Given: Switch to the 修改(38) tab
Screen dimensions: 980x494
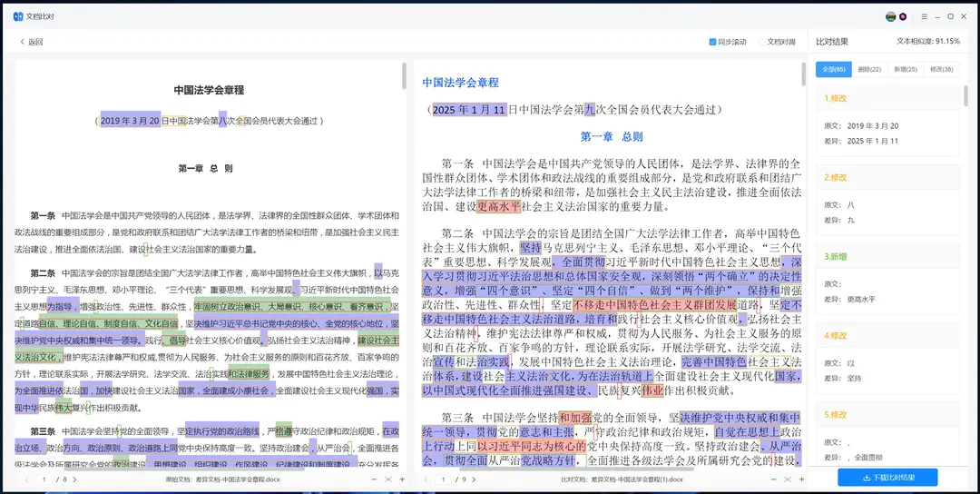Looking at the screenshot, I should click(941, 69).
